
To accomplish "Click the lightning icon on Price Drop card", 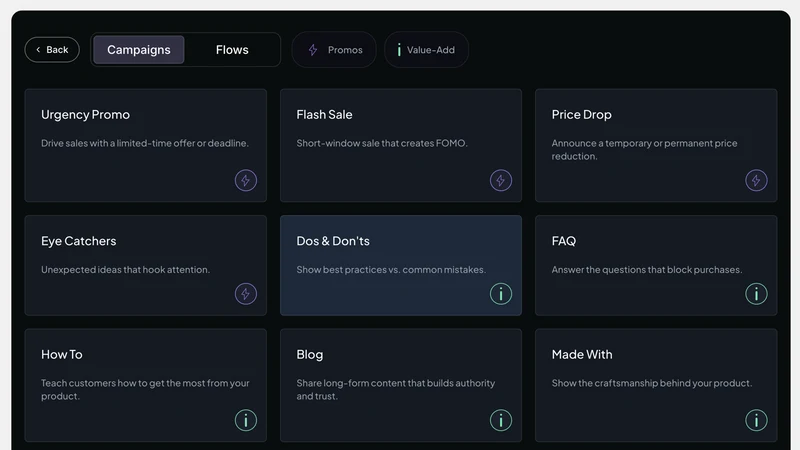I will [756, 180].
